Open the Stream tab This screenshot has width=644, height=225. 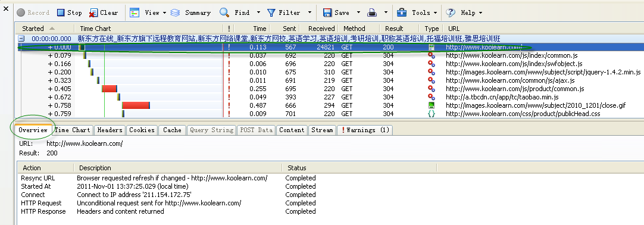click(322, 130)
